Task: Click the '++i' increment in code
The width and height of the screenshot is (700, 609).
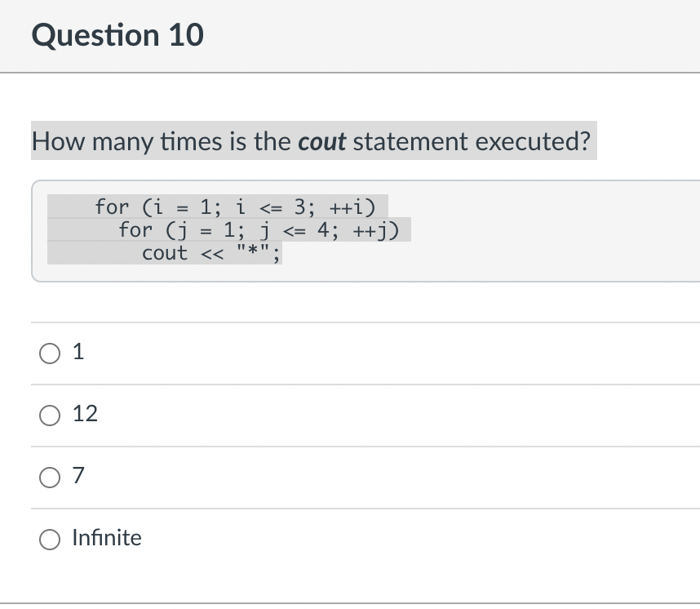Action: pyautogui.click(x=352, y=207)
